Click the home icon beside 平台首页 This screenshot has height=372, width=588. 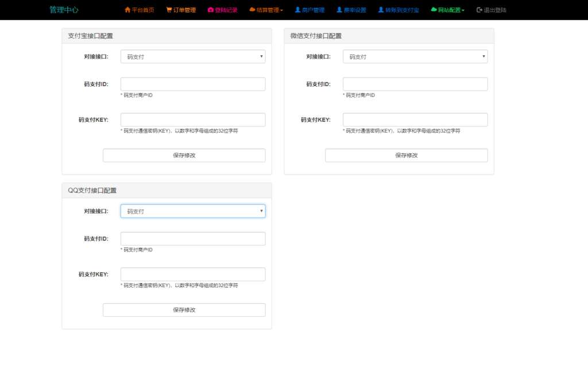coord(127,10)
